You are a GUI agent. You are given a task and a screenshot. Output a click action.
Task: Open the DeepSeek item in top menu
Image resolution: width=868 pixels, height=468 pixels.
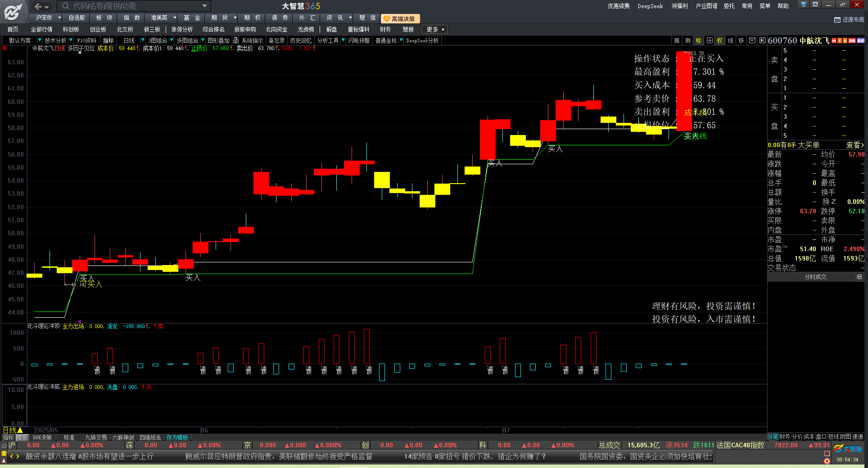(x=650, y=6)
